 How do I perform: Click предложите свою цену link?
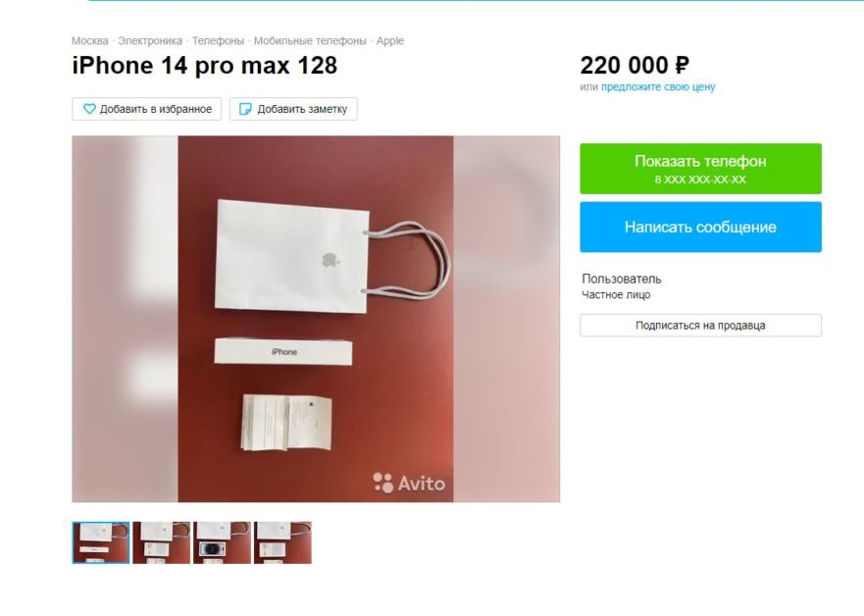658,87
